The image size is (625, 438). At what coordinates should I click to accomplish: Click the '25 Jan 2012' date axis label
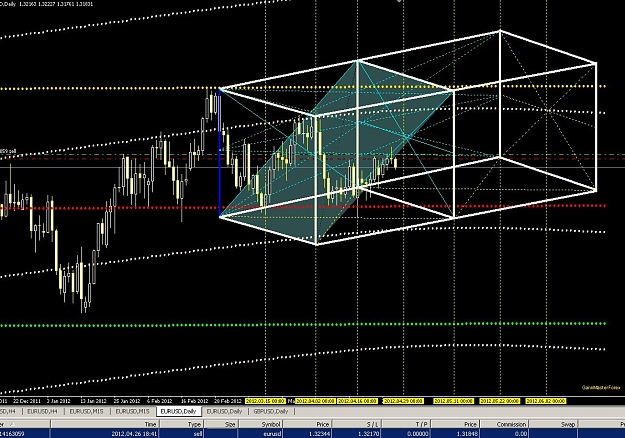click(127, 401)
